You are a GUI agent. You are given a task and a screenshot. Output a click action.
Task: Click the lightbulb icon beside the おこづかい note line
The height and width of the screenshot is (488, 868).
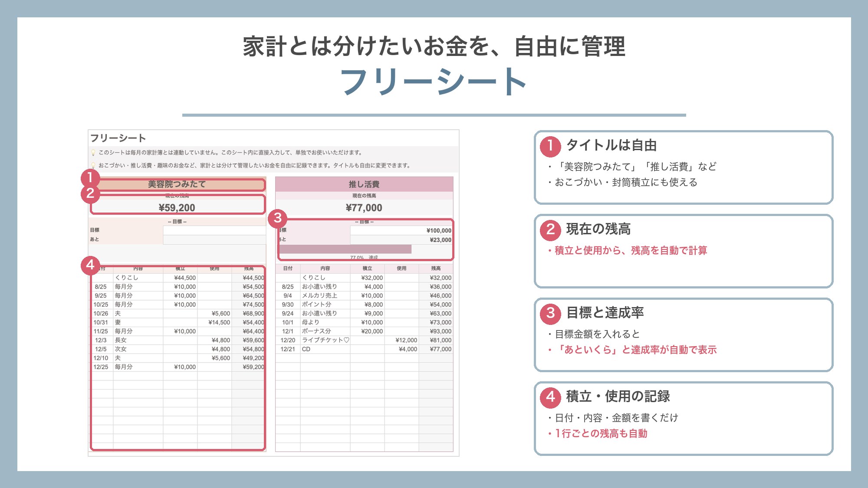pos(93,166)
